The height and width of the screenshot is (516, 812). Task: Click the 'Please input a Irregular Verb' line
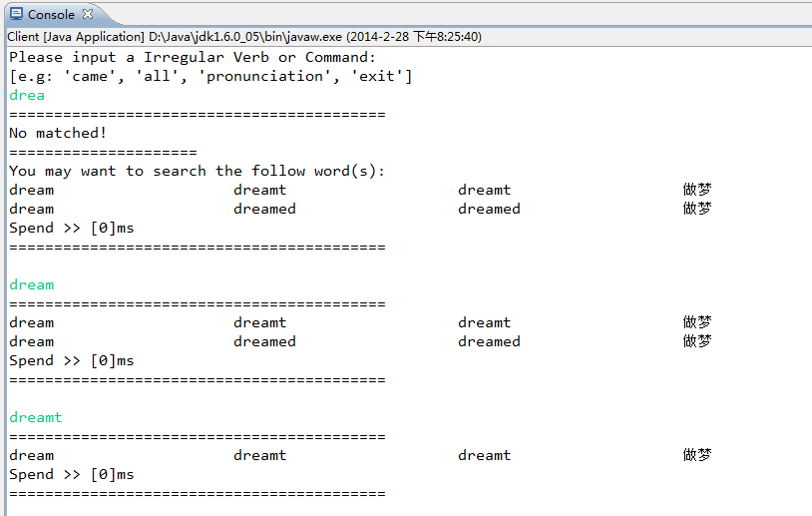pos(193,57)
